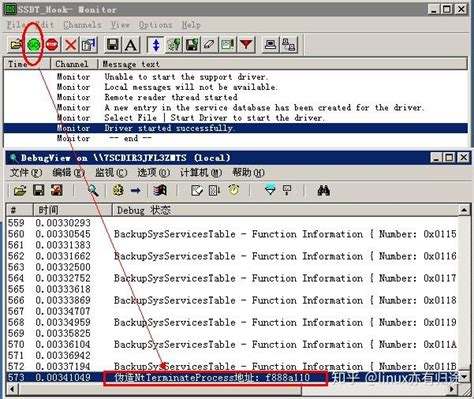
Task: Select the Driver started successfully row
Action: coord(235,128)
